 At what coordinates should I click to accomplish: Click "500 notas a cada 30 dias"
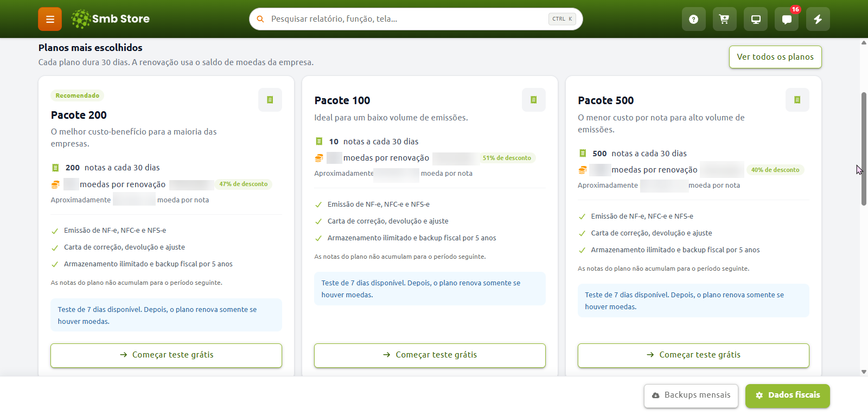(x=640, y=154)
